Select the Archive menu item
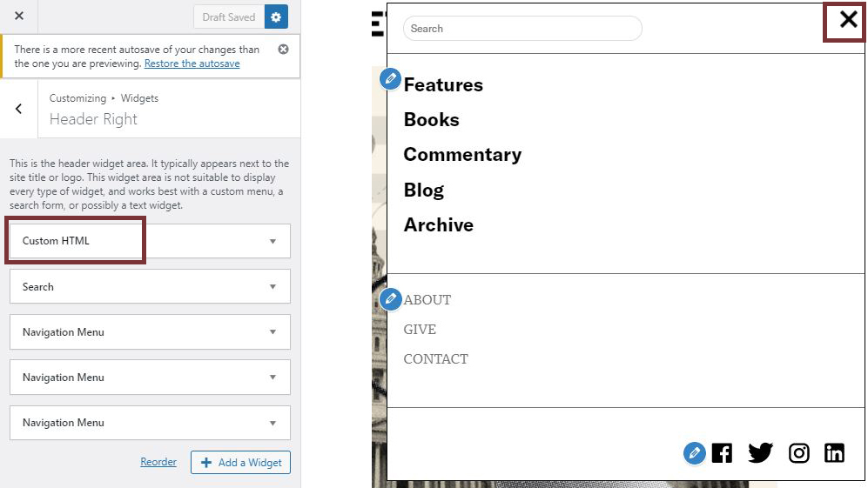The height and width of the screenshot is (488, 868). (x=438, y=225)
